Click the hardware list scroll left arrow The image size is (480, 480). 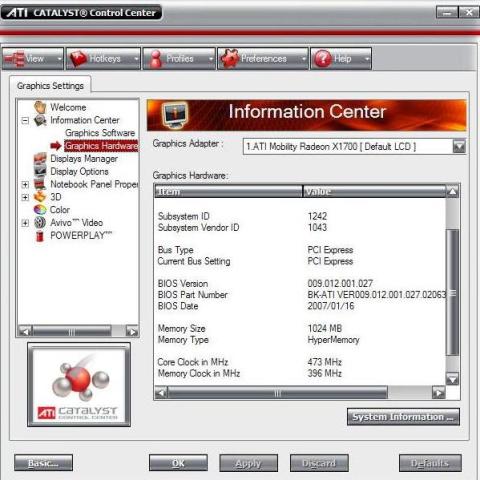coord(161,393)
